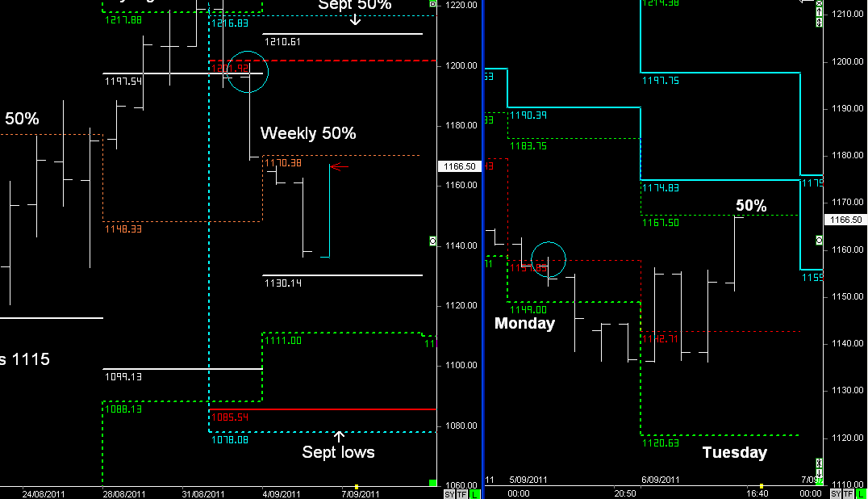Click up-down arrow scale icon on right chart top
The height and width of the screenshot is (499, 868).
click(820, 22)
